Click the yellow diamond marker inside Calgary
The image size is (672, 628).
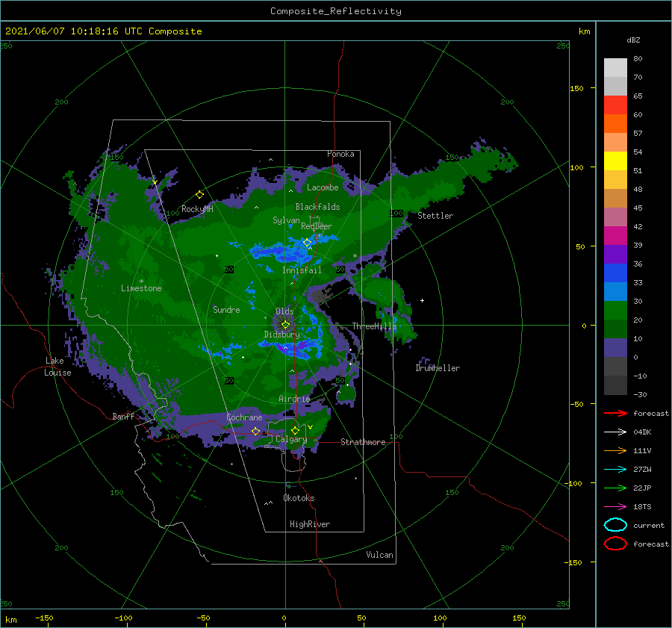tap(295, 430)
